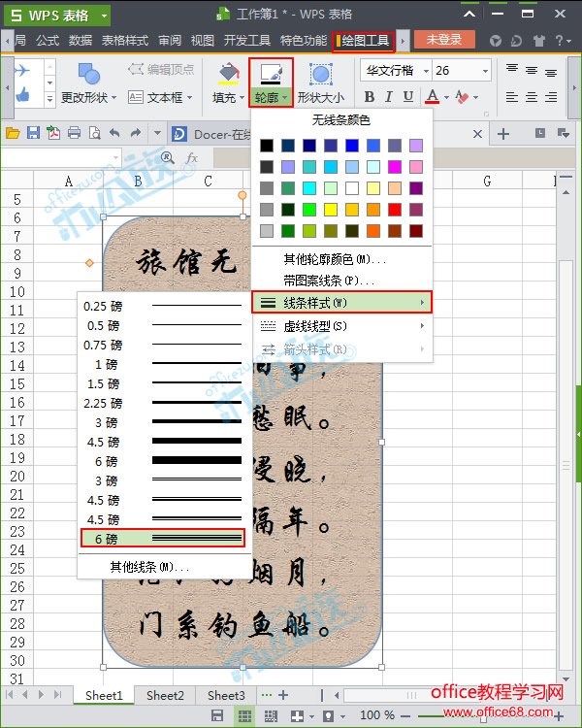This screenshot has width=582, height=728.
Task: Insert a Text Box (文本框)
Action: [x=160, y=97]
